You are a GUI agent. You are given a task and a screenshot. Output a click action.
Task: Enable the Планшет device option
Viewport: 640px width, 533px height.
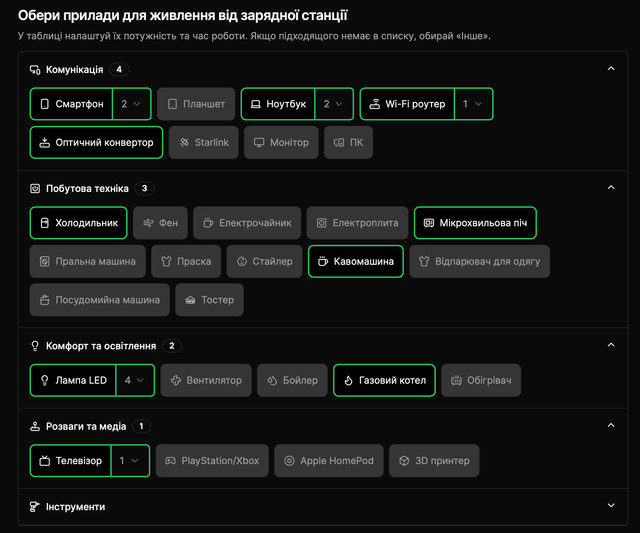point(195,104)
